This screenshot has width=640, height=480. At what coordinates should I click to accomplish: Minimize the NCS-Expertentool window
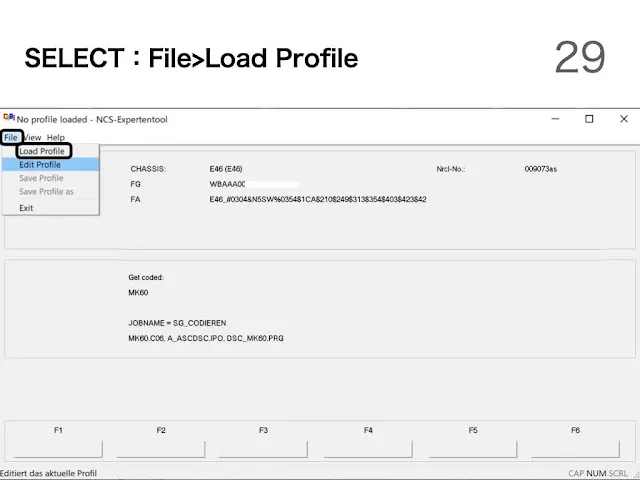tap(555, 119)
